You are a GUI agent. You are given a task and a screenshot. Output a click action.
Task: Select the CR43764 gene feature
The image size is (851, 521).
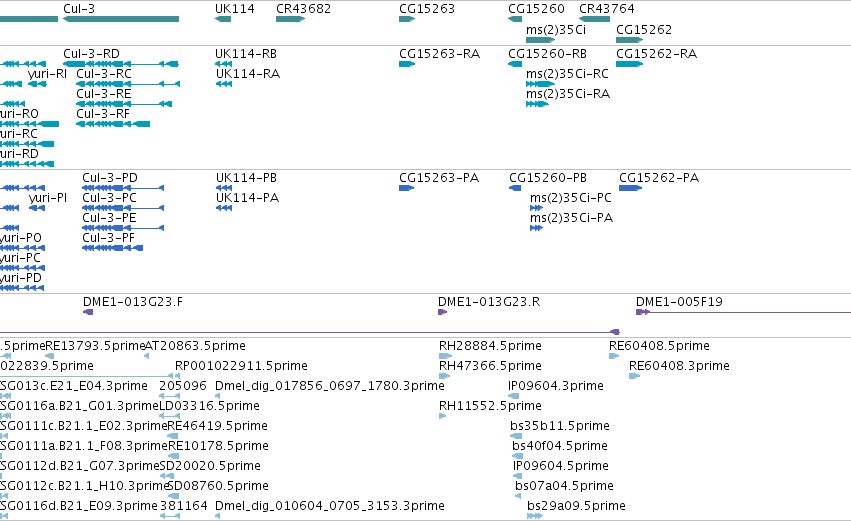coord(594,19)
